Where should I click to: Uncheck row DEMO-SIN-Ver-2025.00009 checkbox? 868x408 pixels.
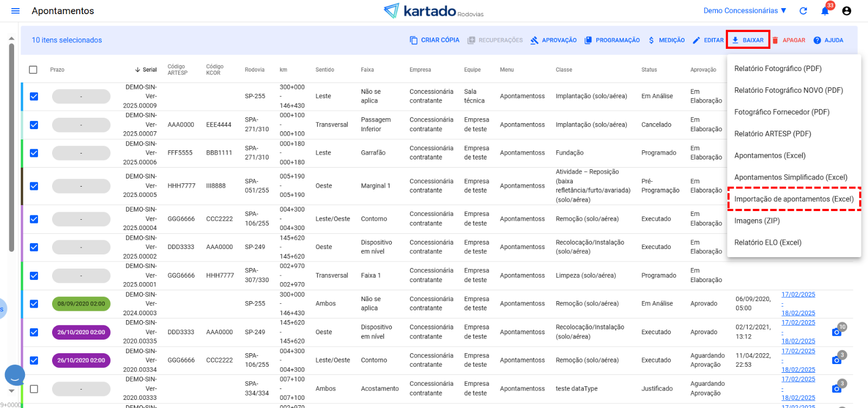34,97
